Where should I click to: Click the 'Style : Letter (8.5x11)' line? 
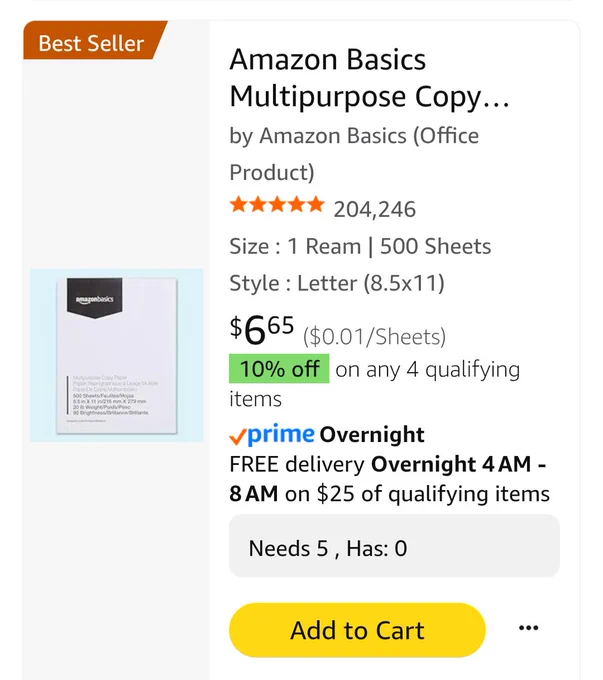pyautogui.click(x=337, y=283)
